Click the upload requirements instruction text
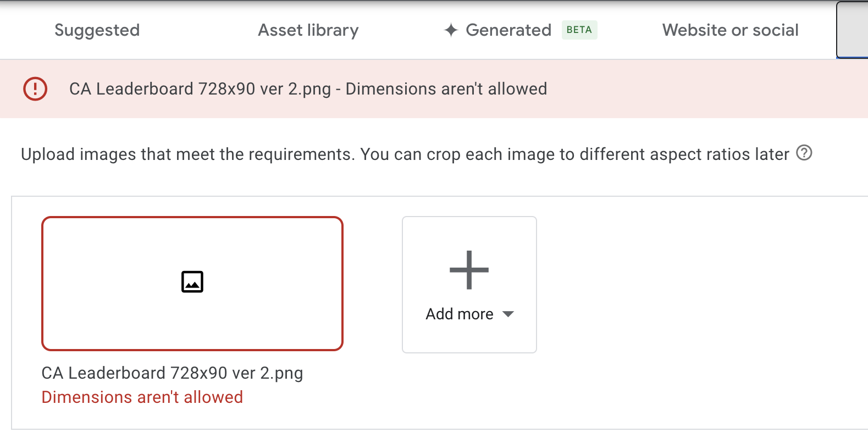Screen dimensions: 868x443 tap(405, 154)
